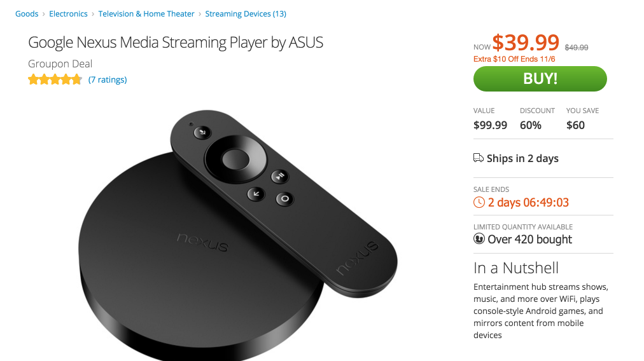644x361 pixels.
Task: Open Streaming Devices (13) breadcrumb
Action: point(245,14)
